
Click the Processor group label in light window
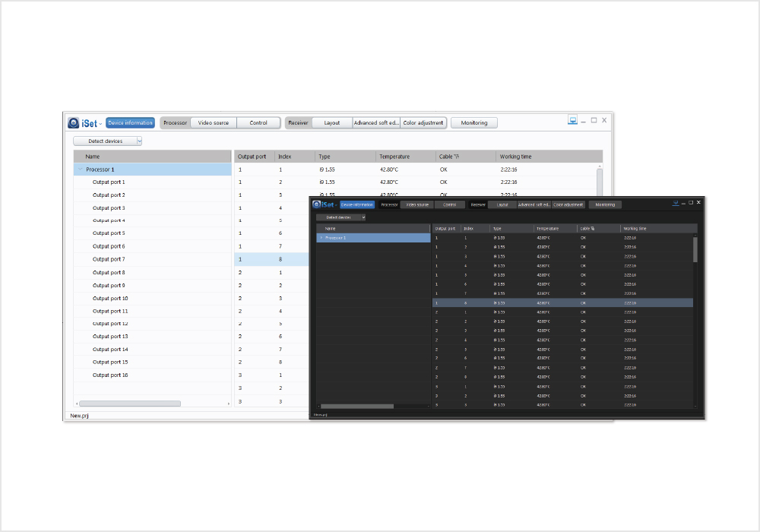(x=175, y=123)
